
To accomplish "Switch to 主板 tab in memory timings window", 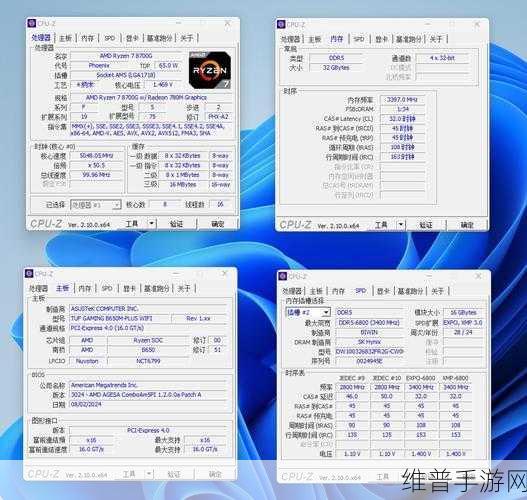I will 315,39.
